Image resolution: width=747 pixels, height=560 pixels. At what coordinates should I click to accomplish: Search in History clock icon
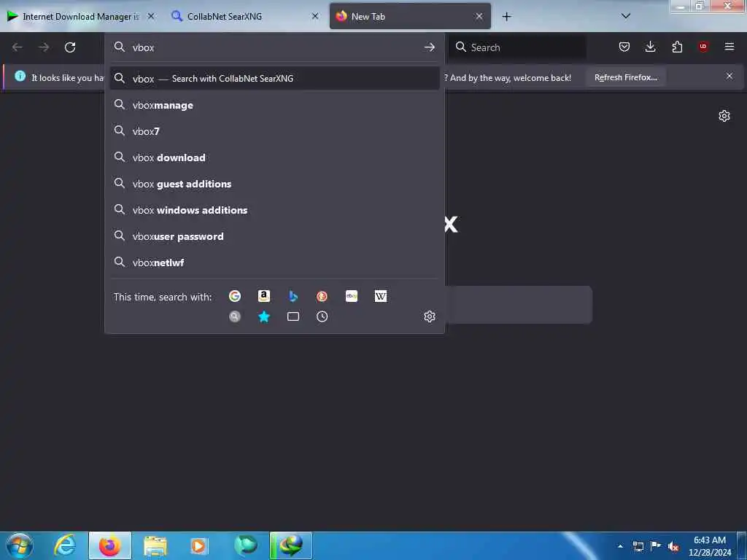tap(322, 316)
